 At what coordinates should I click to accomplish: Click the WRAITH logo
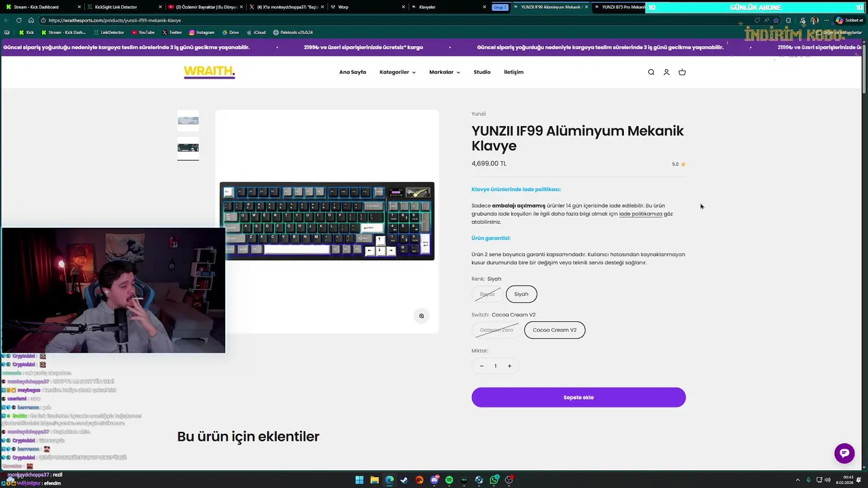tap(209, 73)
